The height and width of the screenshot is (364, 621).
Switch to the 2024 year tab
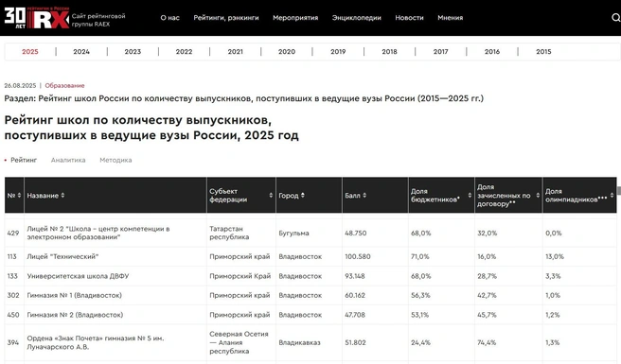click(x=81, y=51)
